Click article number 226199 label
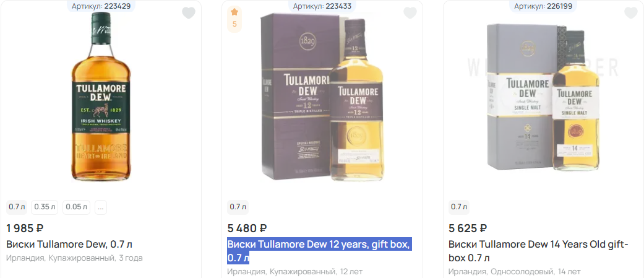Screen dimensions: 644x278 coord(543,6)
